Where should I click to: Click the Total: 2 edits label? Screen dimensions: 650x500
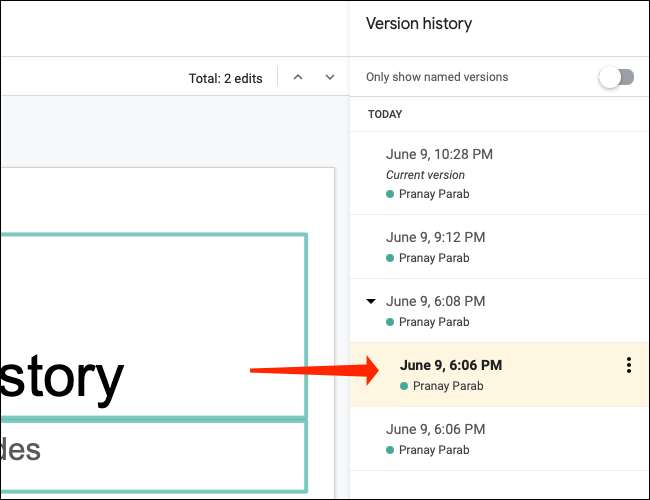(x=225, y=78)
